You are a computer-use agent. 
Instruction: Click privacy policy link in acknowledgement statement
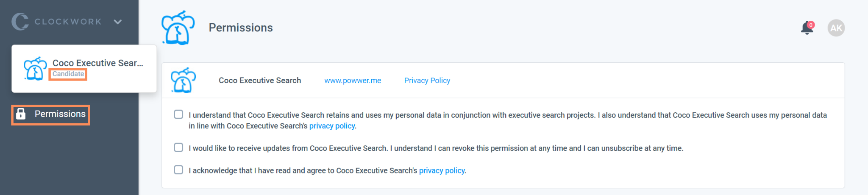pyautogui.click(x=442, y=170)
